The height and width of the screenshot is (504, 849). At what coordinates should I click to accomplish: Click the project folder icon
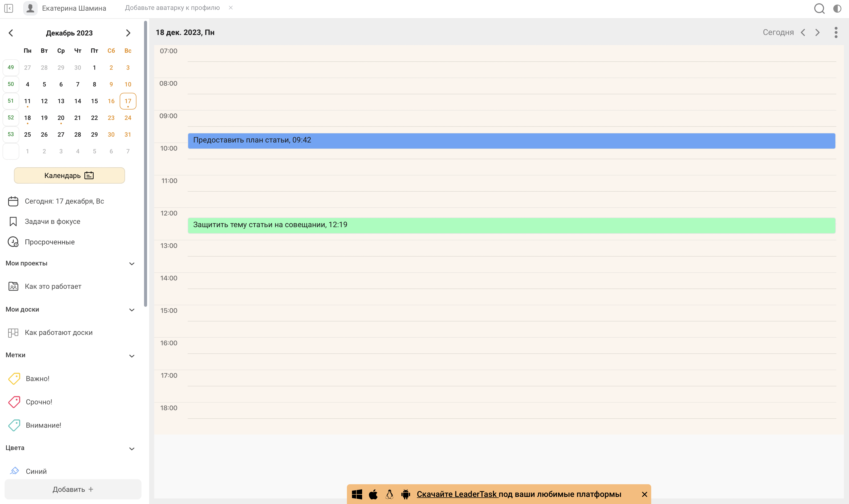click(x=13, y=286)
